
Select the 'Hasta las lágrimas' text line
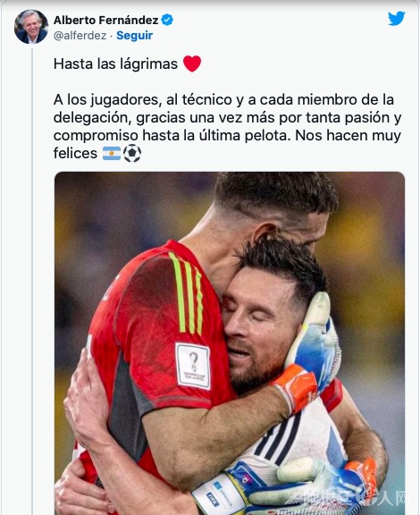point(115,63)
